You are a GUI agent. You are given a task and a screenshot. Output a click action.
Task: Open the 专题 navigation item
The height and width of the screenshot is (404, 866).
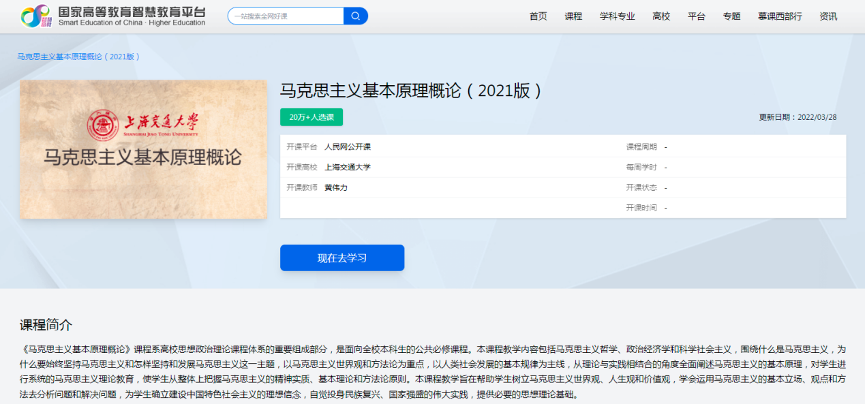coord(732,16)
